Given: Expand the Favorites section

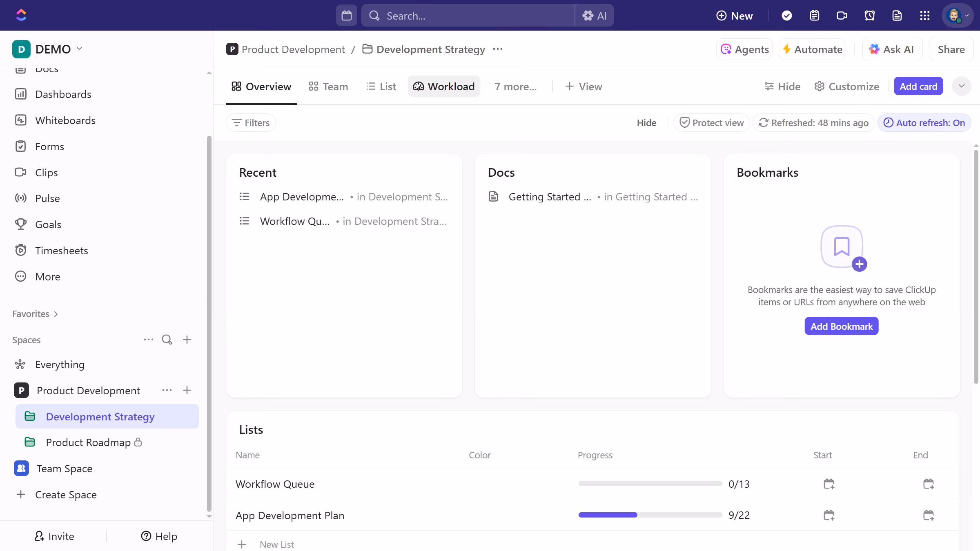Looking at the screenshot, I should [x=35, y=314].
